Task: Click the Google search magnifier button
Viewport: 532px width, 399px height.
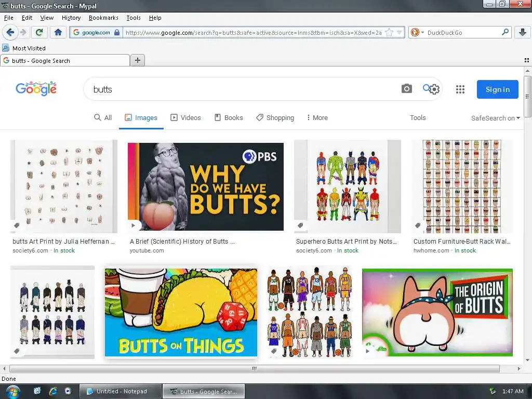Action: point(427,88)
